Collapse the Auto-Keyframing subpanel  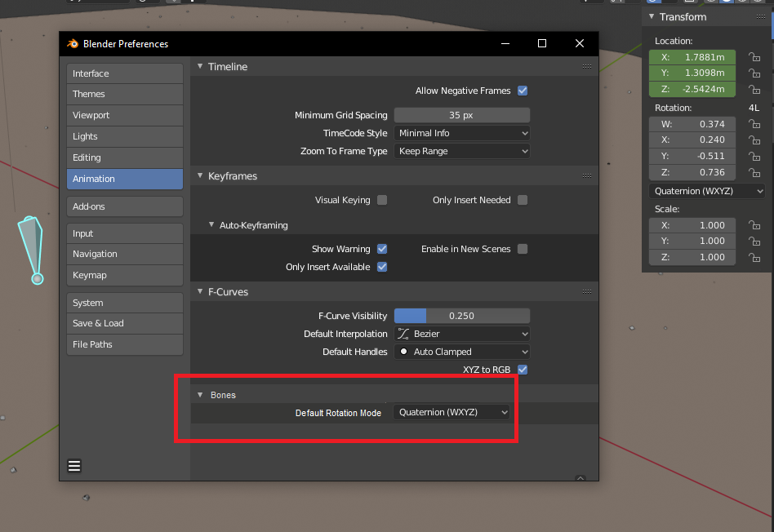click(211, 225)
